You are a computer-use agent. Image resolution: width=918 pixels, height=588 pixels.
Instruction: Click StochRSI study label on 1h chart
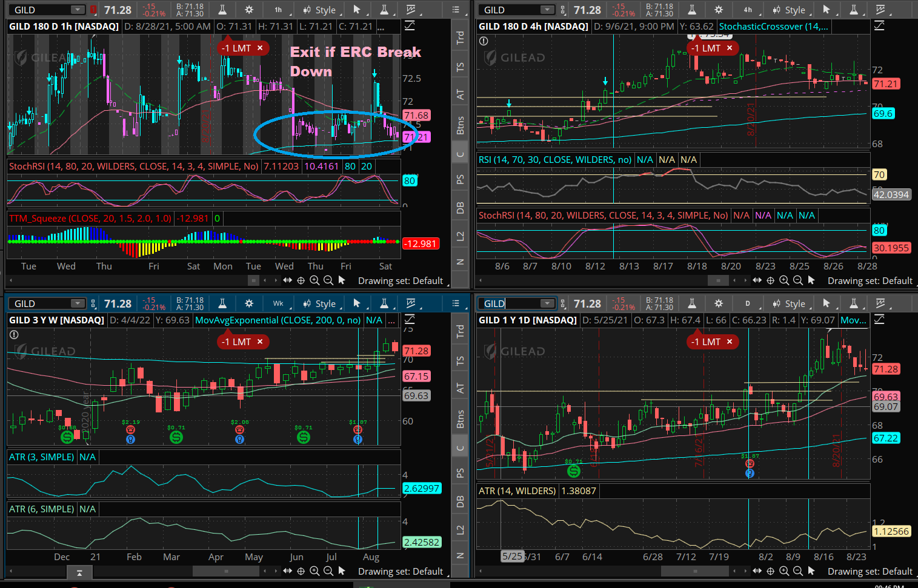pos(134,166)
